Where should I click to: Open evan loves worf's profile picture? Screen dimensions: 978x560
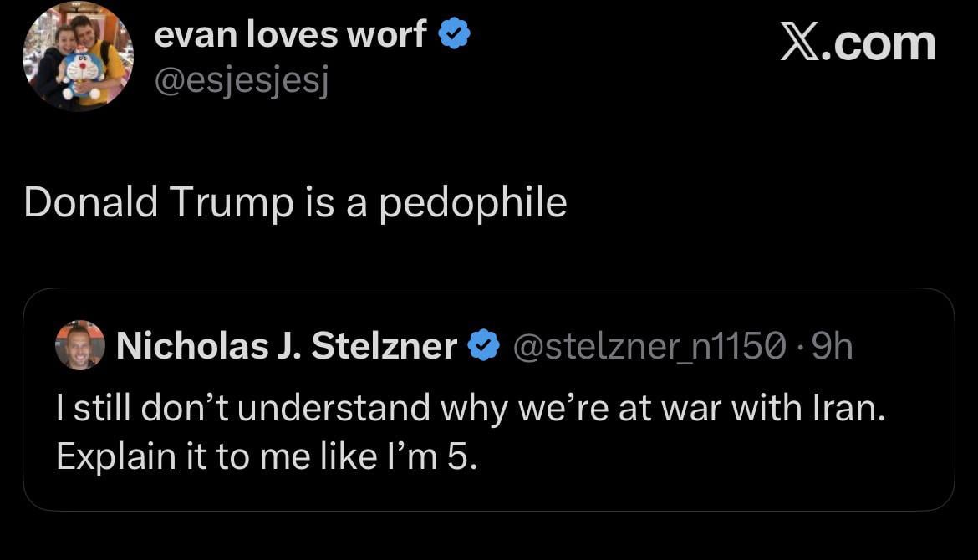[78, 58]
